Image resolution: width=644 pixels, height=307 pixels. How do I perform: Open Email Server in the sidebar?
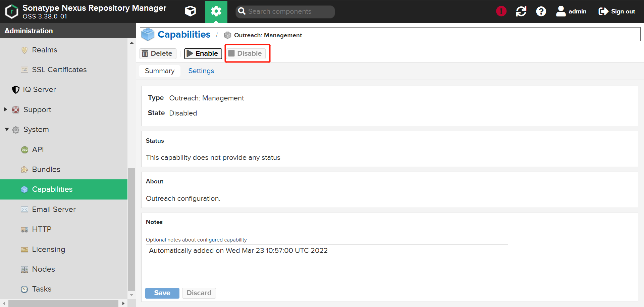[54, 210]
